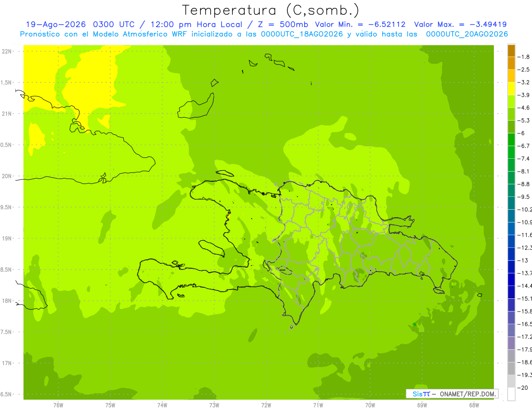Click the "19N" latitude label

click(x=7, y=239)
